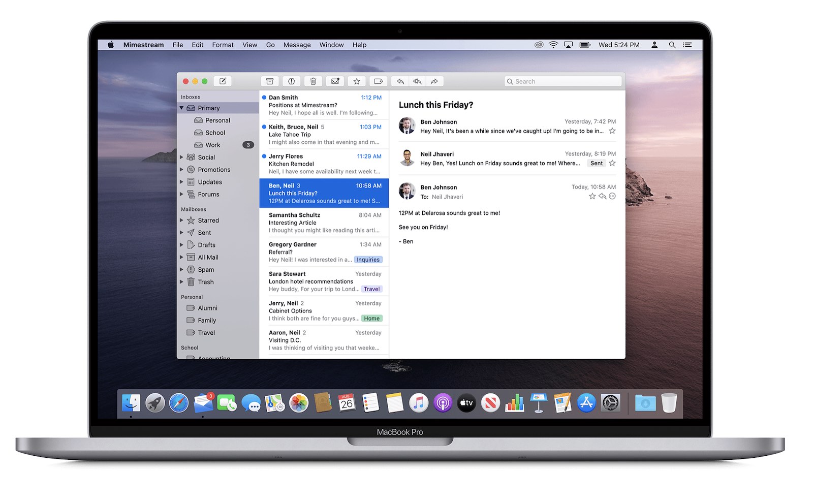Viewport: 813px width, 504px height.
Task: Expand the Updates inbox triangle
Action: pos(181,181)
